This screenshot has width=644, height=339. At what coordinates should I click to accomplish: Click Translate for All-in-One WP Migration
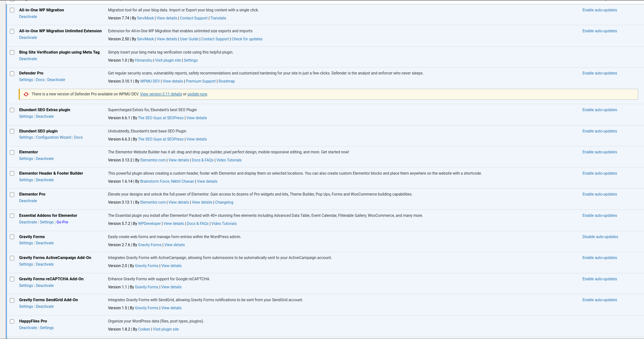click(218, 18)
